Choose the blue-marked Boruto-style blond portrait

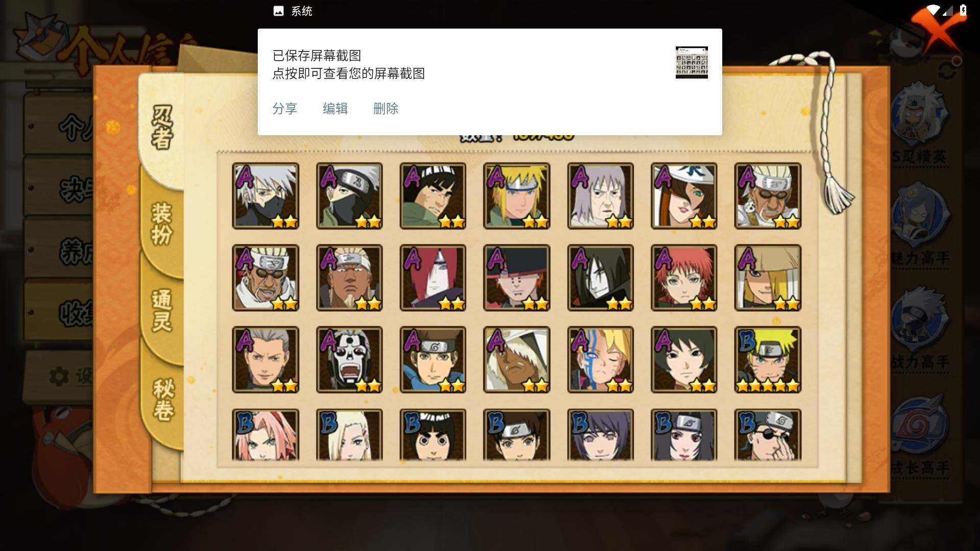(x=600, y=360)
